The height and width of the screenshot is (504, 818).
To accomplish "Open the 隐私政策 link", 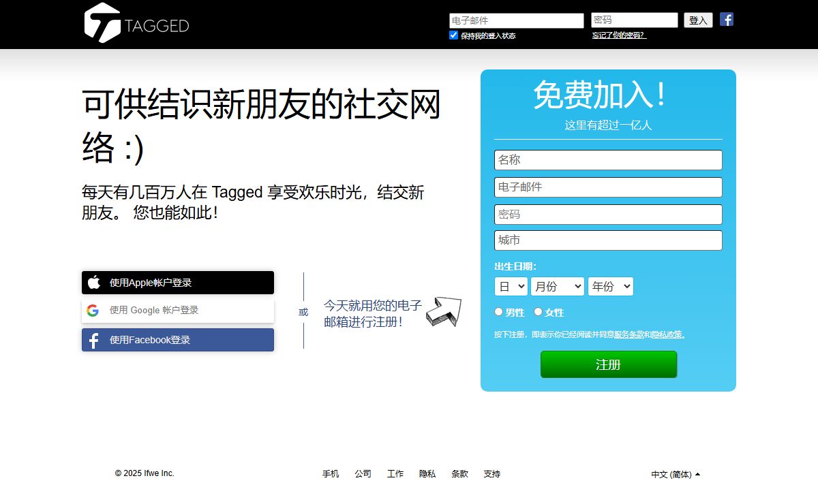I will point(668,334).
